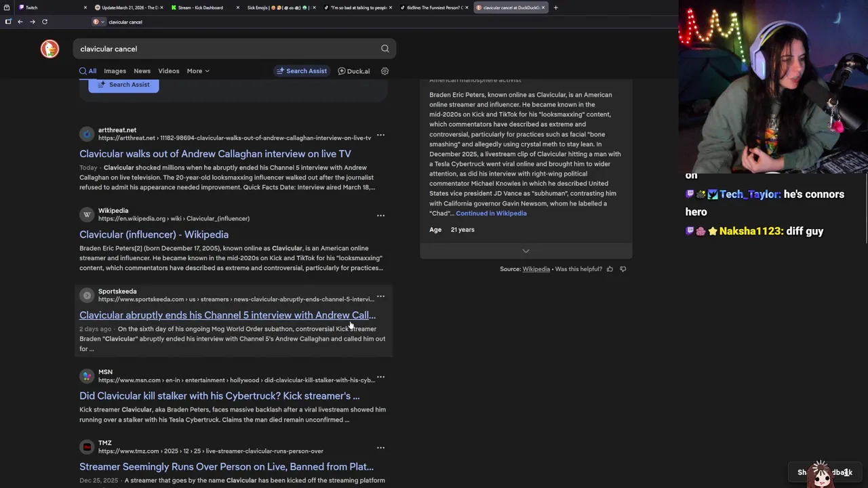Screen dimensions: 868x488
Task: Close the Twitch tab
Action: 85,7
